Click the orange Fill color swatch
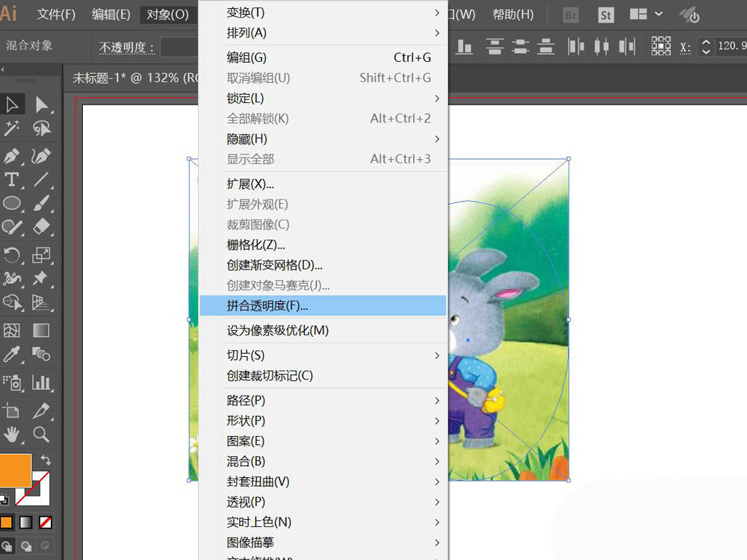Image resolution: width=747 pixels, height=560 pixels. point(15,470)
